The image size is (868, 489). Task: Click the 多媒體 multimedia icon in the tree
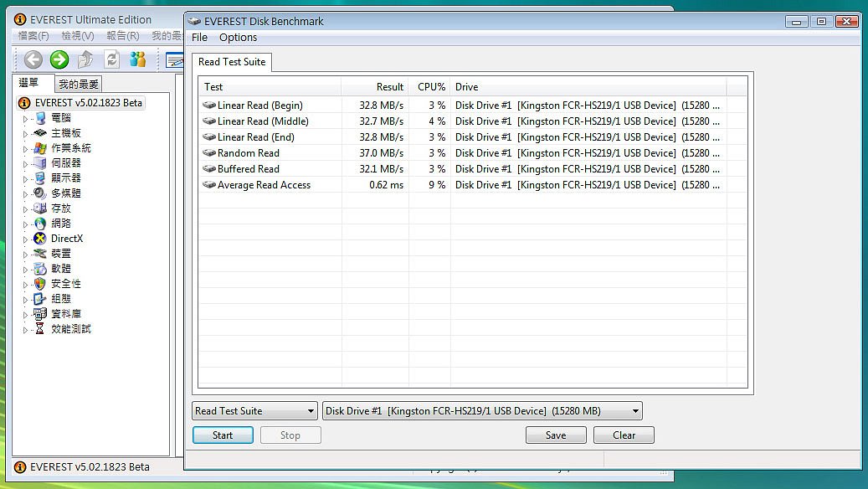[40, 193]
